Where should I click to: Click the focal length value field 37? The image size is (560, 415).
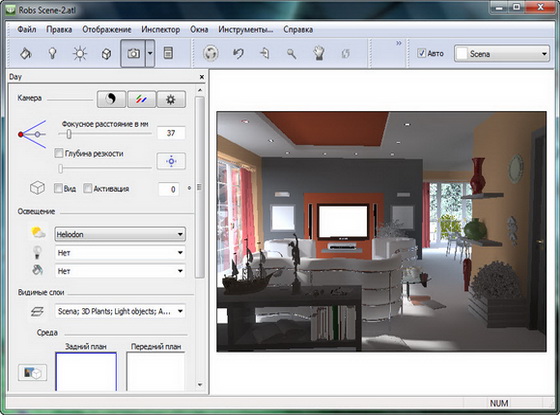coord(171,133)
